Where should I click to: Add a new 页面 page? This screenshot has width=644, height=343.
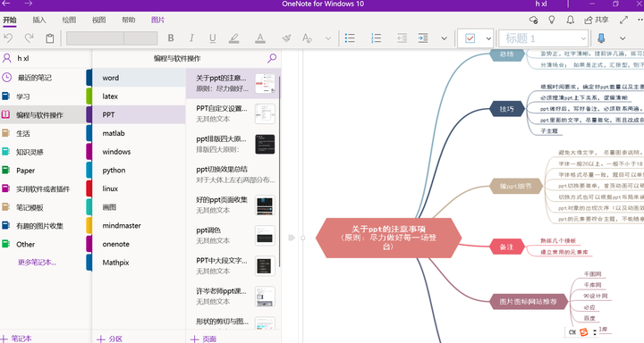point(203,339)
